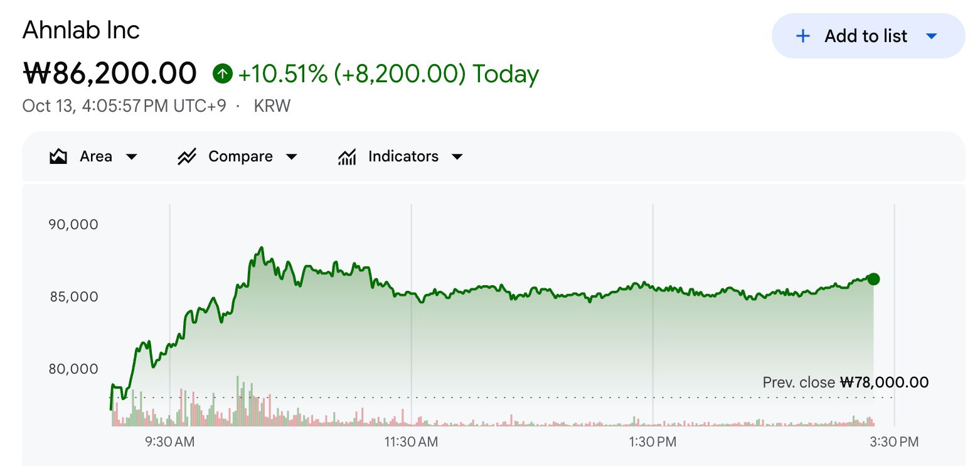The width and height of the screenshot is (980, 466).
Task: Click the Area chart type icon
Action: [58, 156]
